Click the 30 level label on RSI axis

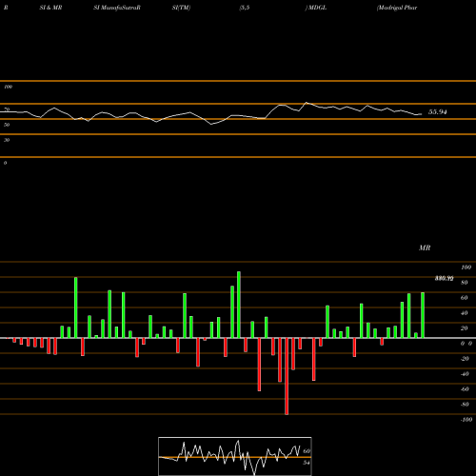coord(7,140)
